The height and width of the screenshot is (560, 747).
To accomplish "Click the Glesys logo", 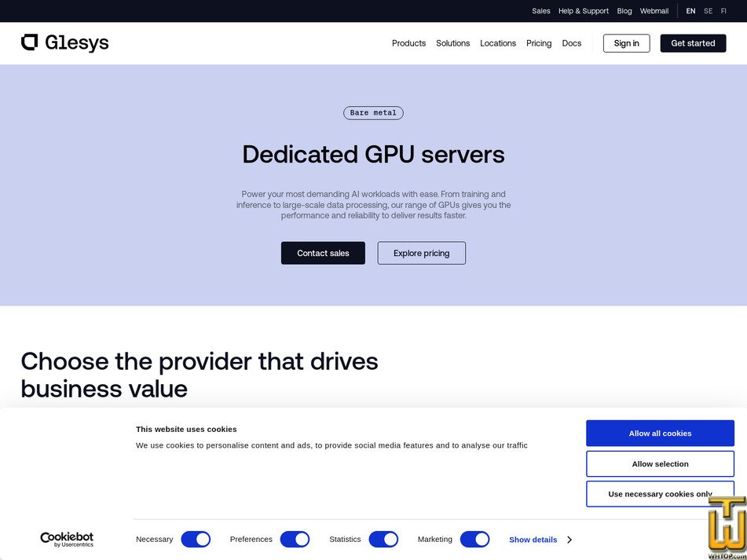I will click(64, 43).
